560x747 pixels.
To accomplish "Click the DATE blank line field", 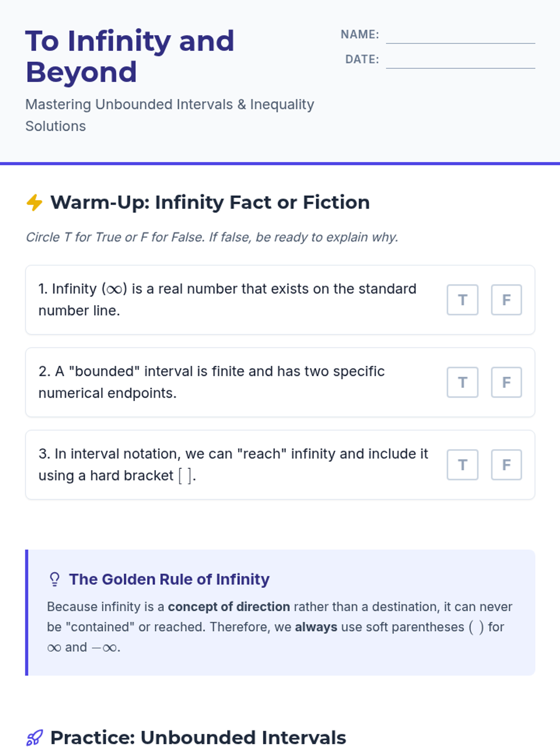I will pyautogui.click(x=461, y=60).
